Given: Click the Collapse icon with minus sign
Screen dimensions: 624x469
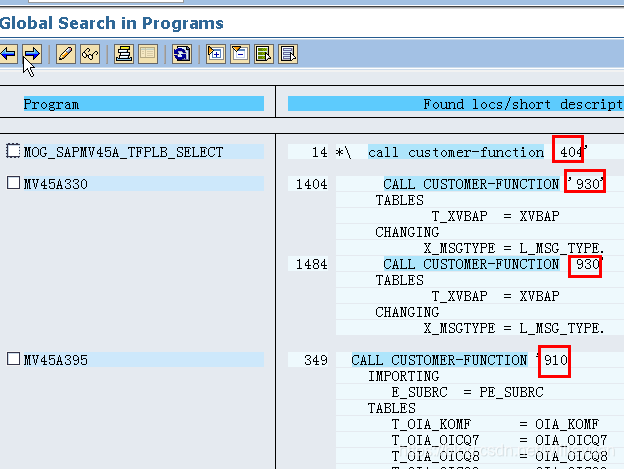Looking at the screenshot, I should coord(240,54).
